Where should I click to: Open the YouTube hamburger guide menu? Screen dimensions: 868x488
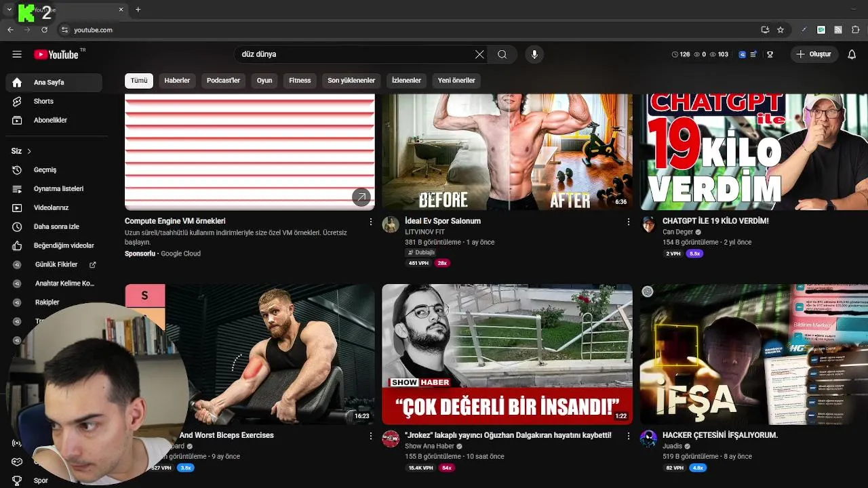tap(17, 54)
